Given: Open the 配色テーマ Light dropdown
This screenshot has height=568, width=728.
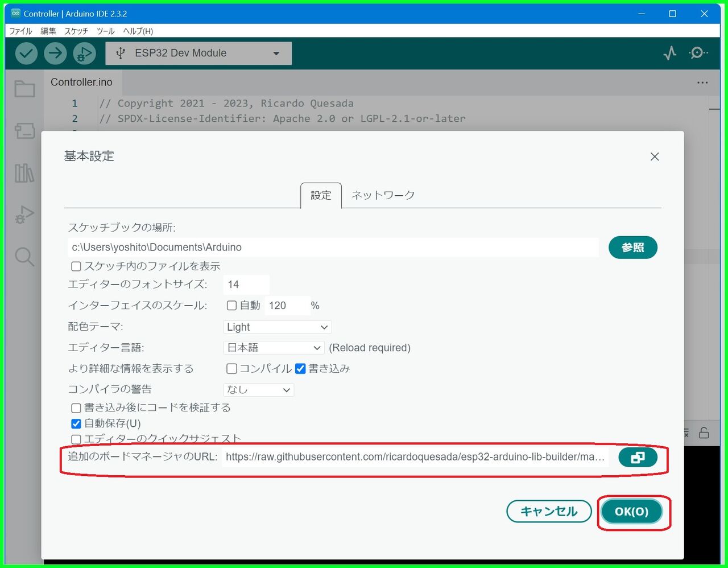Looking at the screenshot, I should point(277,327).
